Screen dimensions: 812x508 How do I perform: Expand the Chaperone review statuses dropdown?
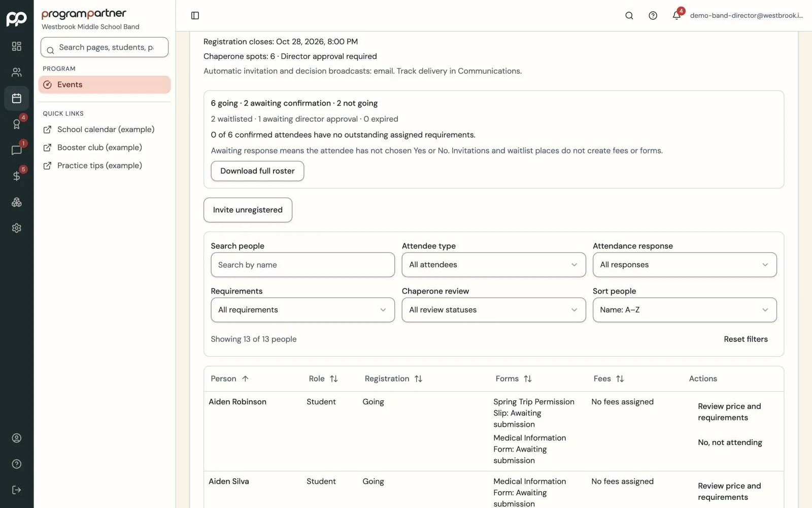(494, 310)
